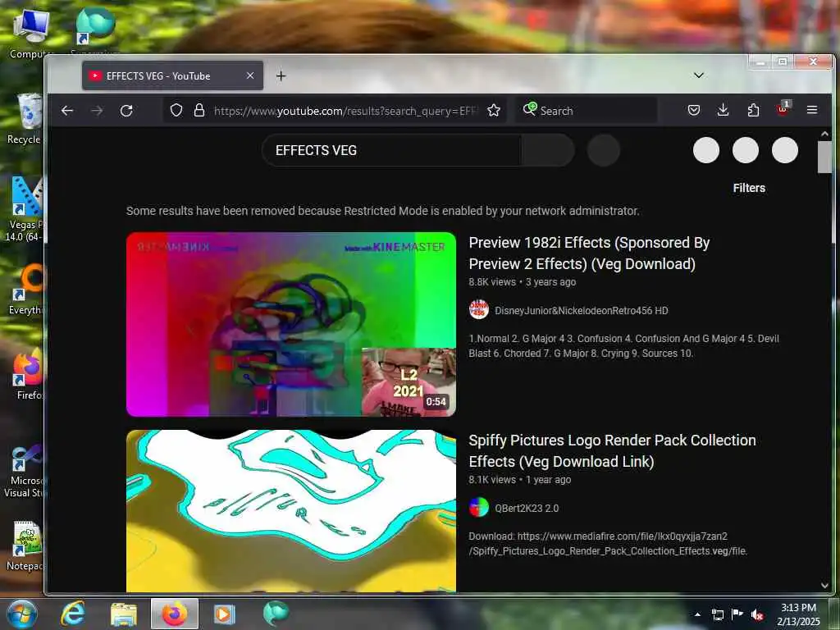Click the '8.8K views • 3 years ago' text
The image size is (840, 630).
click(523, 282)
